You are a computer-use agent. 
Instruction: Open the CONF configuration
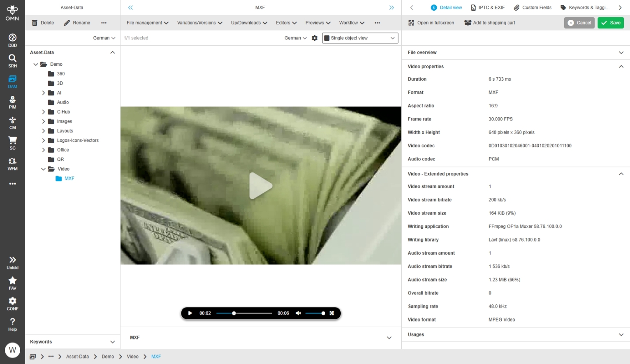click(x=12, y=304)
